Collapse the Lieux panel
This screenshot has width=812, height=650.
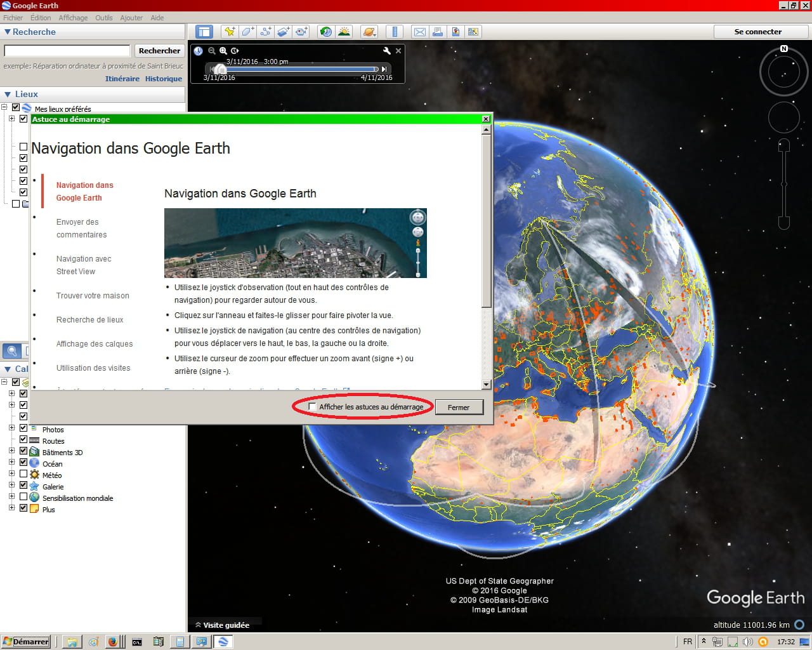[x=8, y=94]
